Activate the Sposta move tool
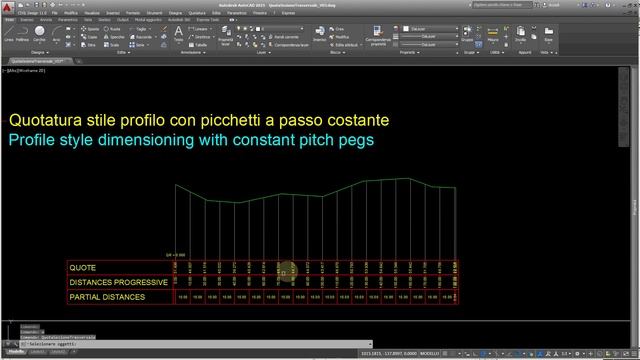The width and height of the screenshot is (640, 360). pos(90,29)
